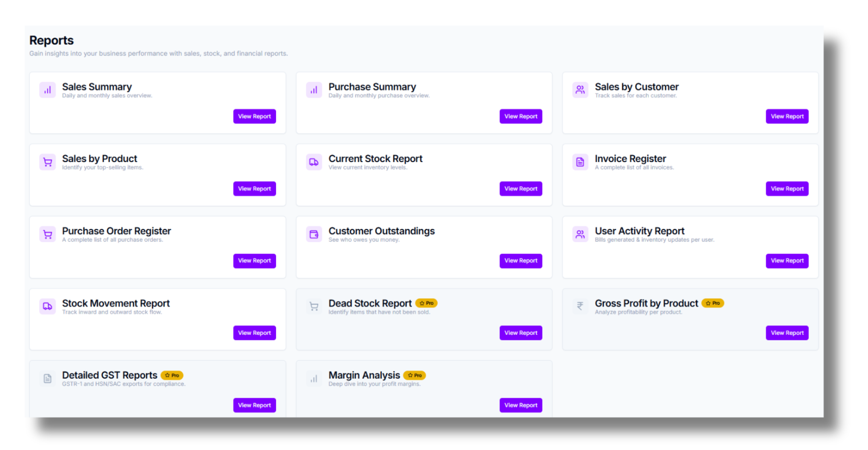The image size is (868, 450).
Task: Click the Pro badge on Detailed GST Reports
Action: point(172,375)
